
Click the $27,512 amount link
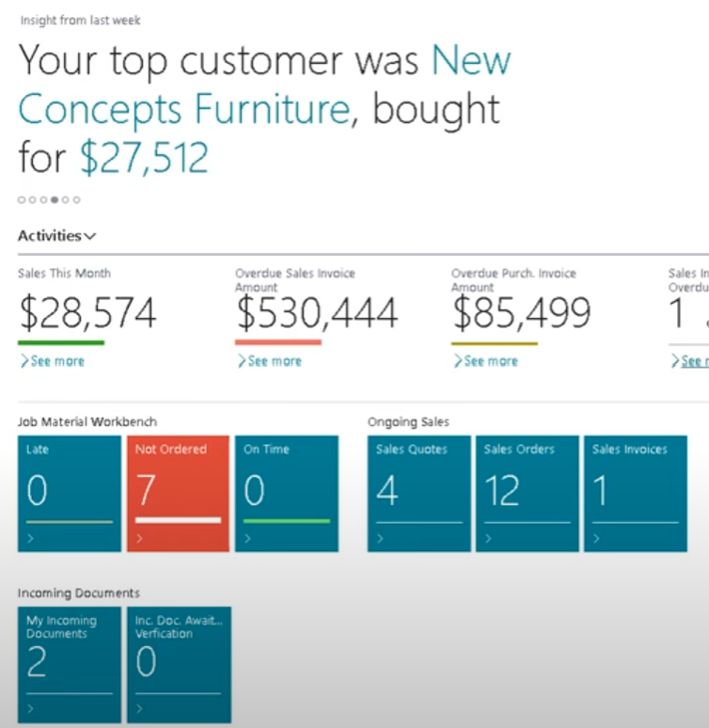(x=143, y=157)
